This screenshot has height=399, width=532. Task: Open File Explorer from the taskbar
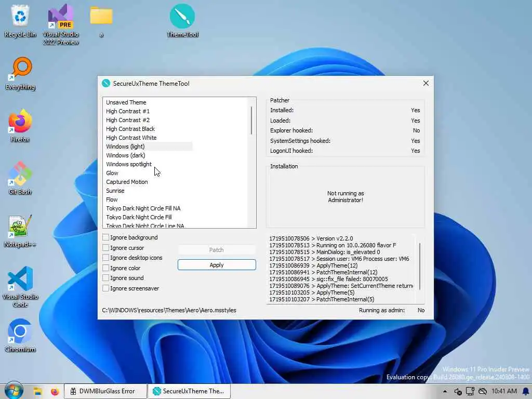point(37,391)
